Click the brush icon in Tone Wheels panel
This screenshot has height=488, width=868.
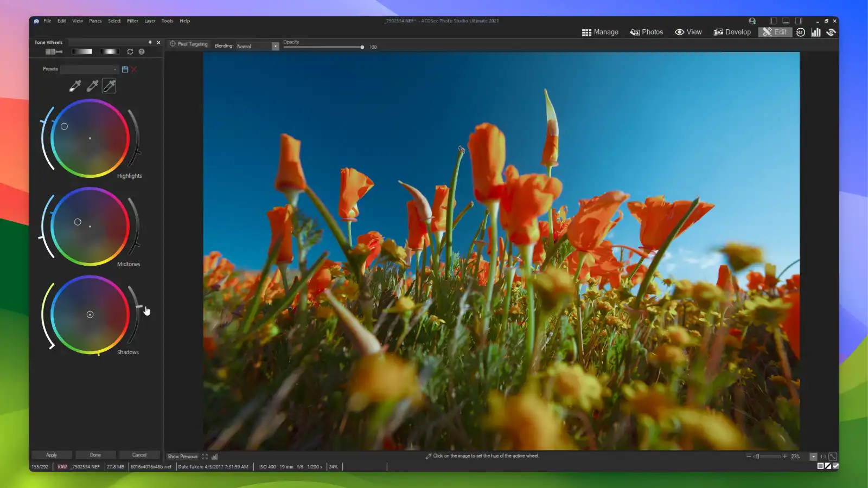point(53,52)
